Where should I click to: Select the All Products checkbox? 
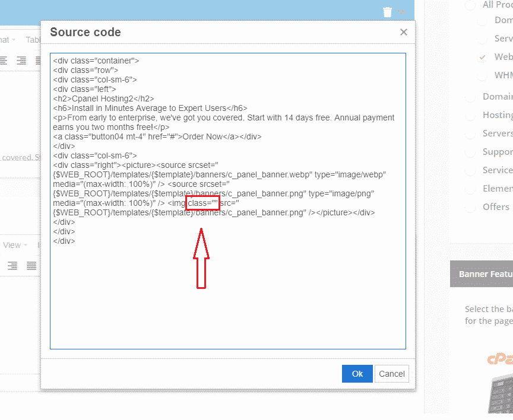470,5
